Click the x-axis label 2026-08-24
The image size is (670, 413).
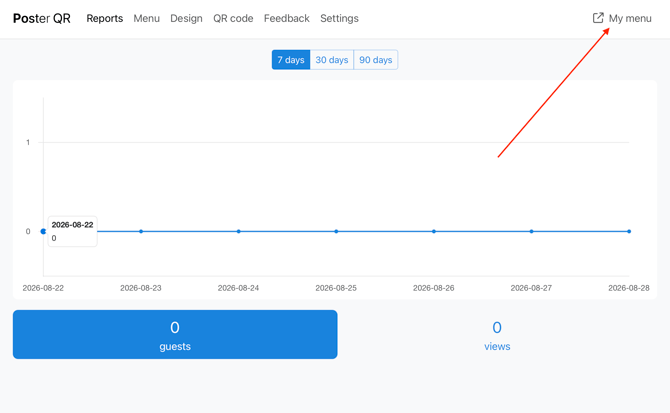(x=238, y=288)
